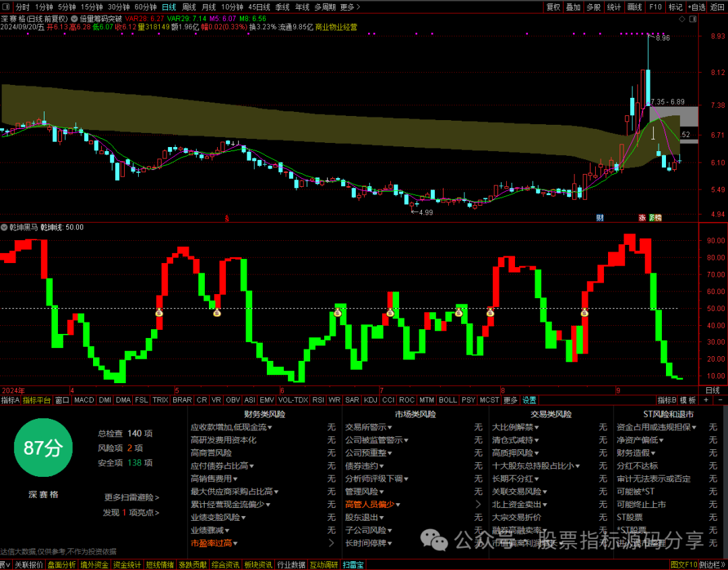Open the 盘面分析 bottom tab
This screenshot has height=570, width=728.
point(62,565)
